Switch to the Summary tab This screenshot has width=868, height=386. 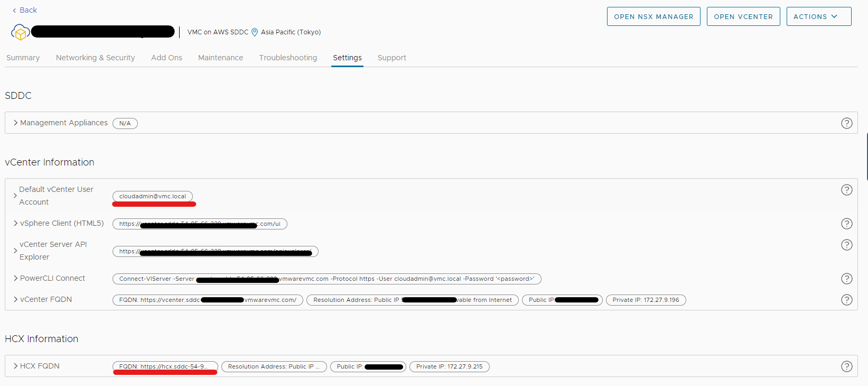pyautogui.click(x=23, y=58)
